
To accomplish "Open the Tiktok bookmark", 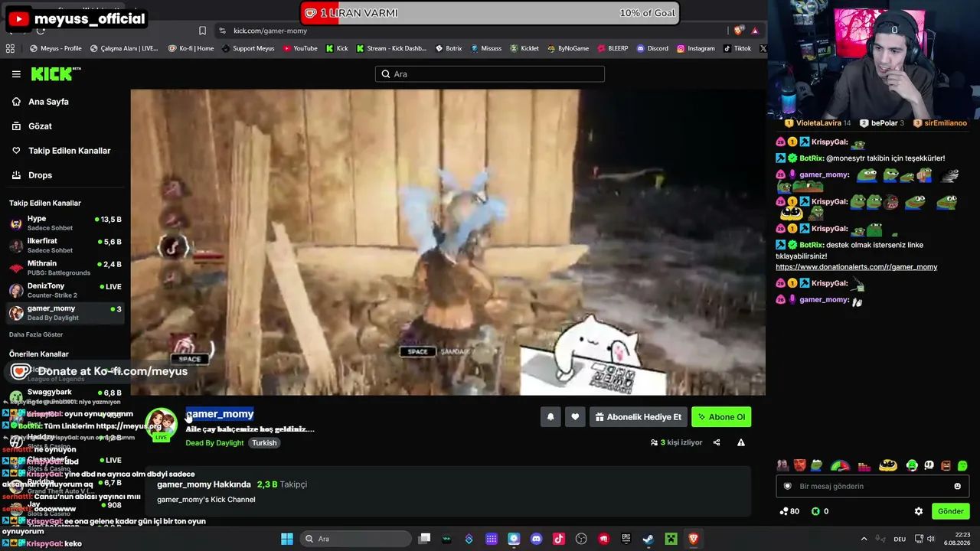I will point(737,48).
